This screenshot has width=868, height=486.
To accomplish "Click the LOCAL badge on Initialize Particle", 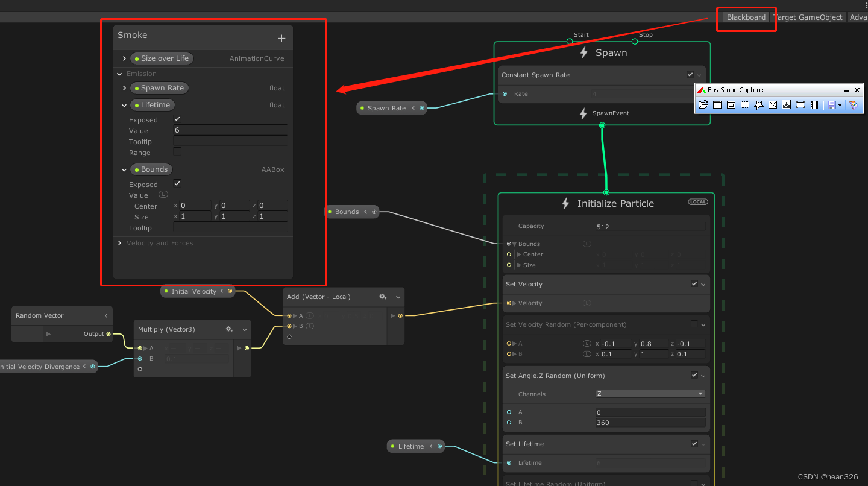I will point(697,202).
